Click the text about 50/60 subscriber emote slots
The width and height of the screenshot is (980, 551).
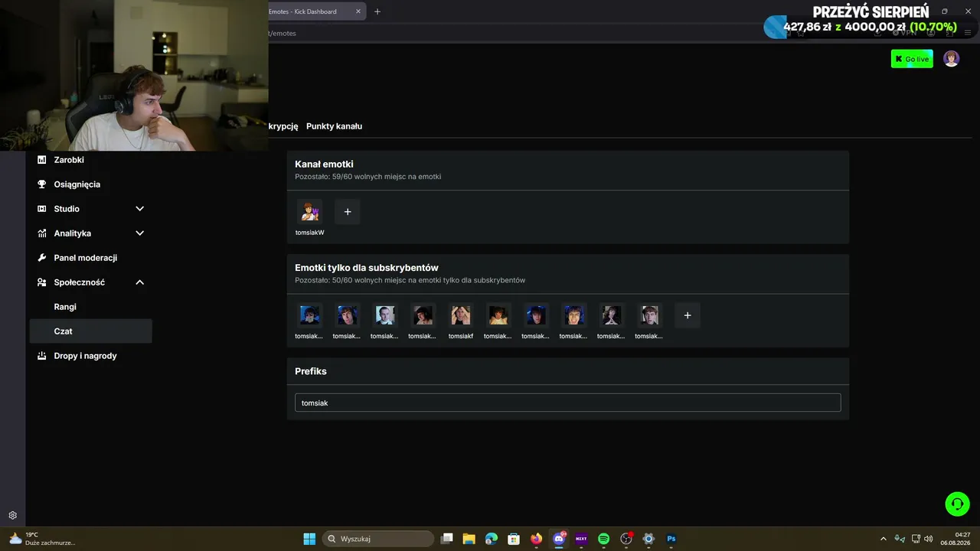coord(410,281)
